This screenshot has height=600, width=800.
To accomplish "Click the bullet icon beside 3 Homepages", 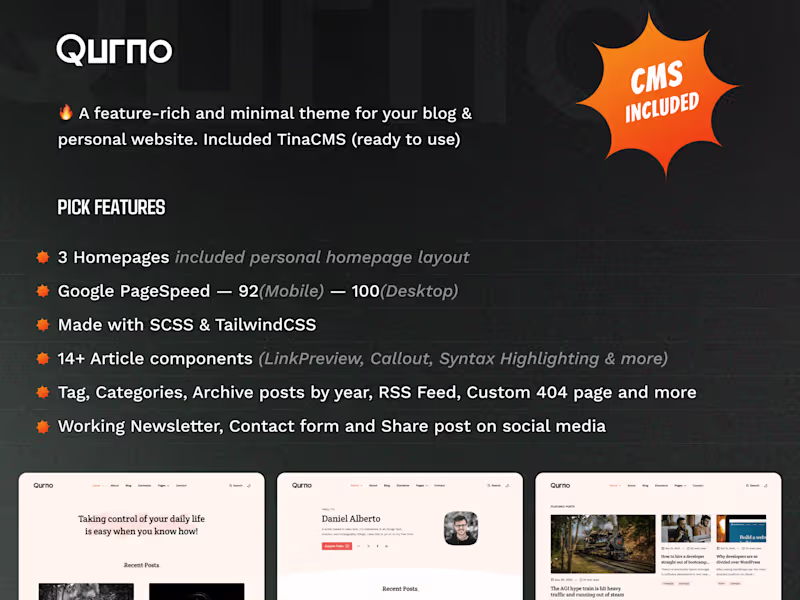I will coord(43,257).
